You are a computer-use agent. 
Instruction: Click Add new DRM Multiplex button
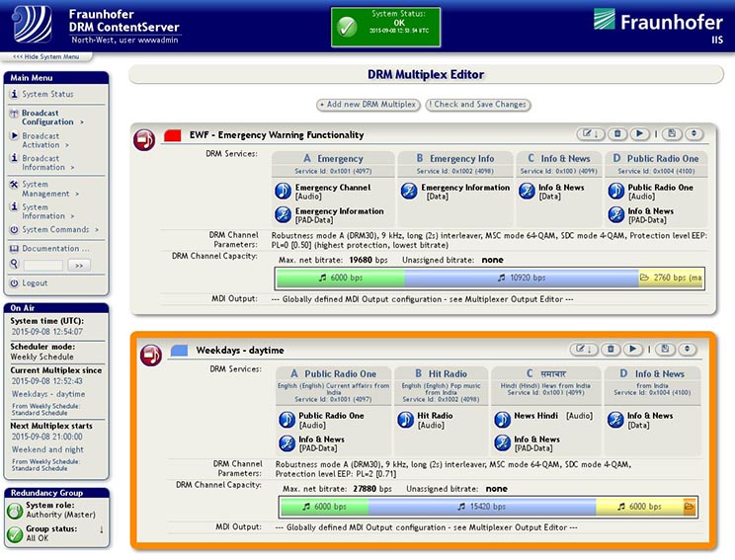368,105
